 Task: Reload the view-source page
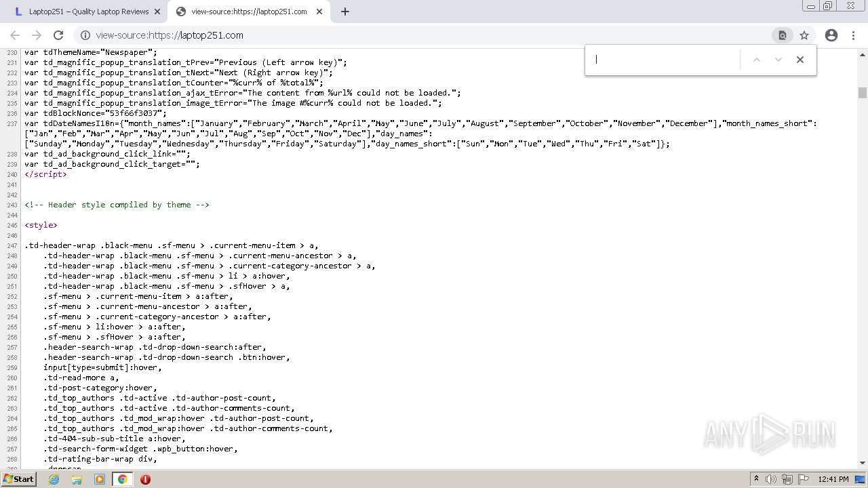pos(58,35)
